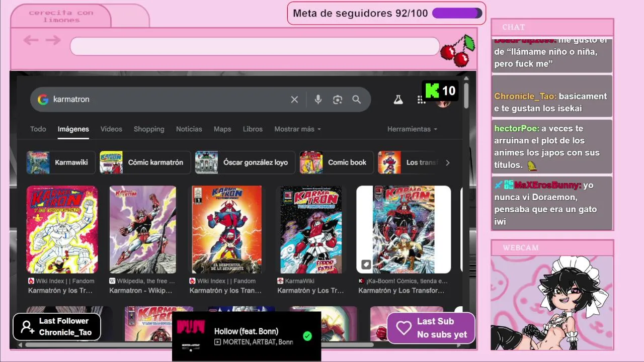Click the Hollow (feat. Bonn) song title

click(x=246, y=331)
